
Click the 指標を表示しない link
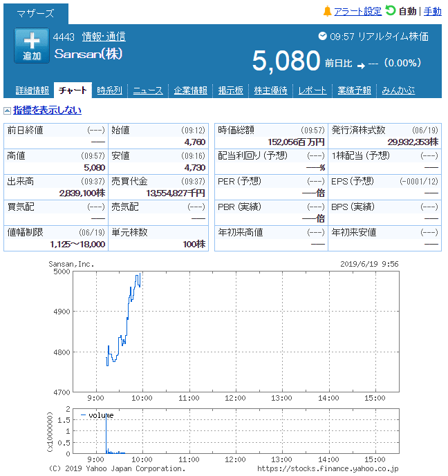point(47,111)
